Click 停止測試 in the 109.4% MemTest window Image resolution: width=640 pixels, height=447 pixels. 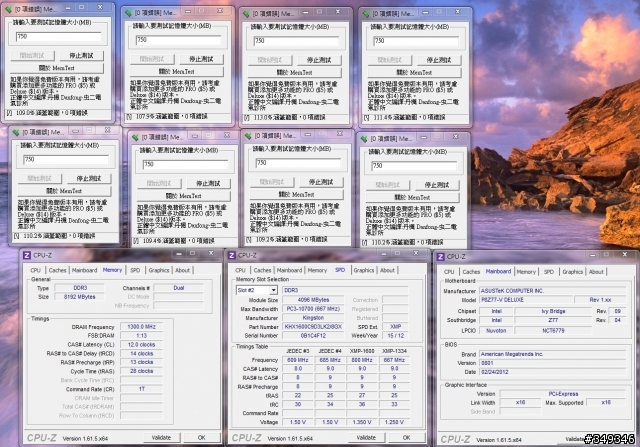[x=208, y=184]
